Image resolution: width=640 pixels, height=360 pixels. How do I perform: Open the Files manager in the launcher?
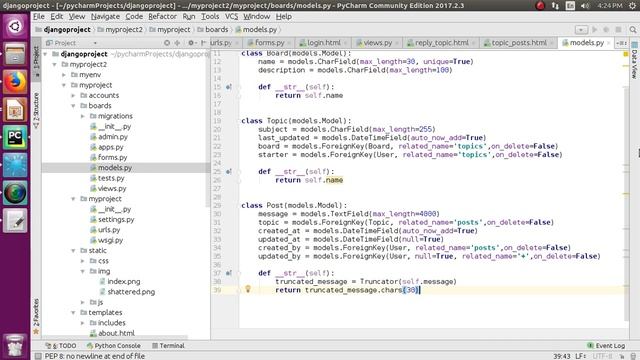point(15,54)
